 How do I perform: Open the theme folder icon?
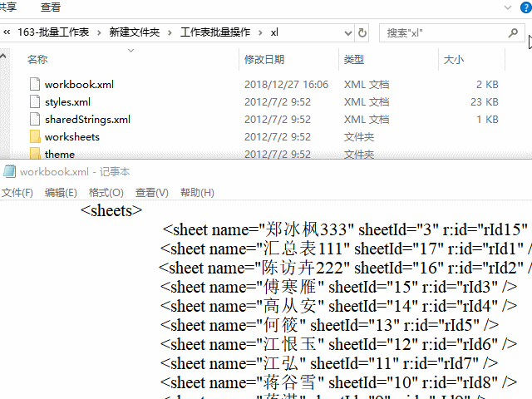(35, 153)
